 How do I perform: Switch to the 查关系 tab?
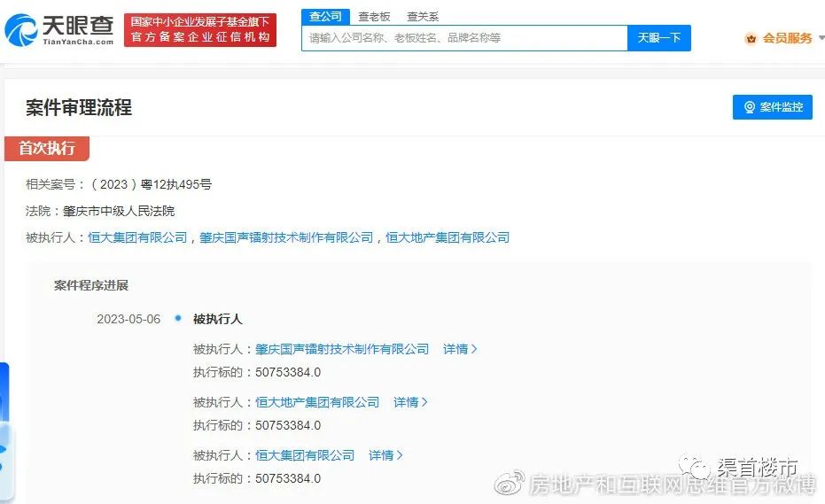pyautogui.click(x=423, y=17)
